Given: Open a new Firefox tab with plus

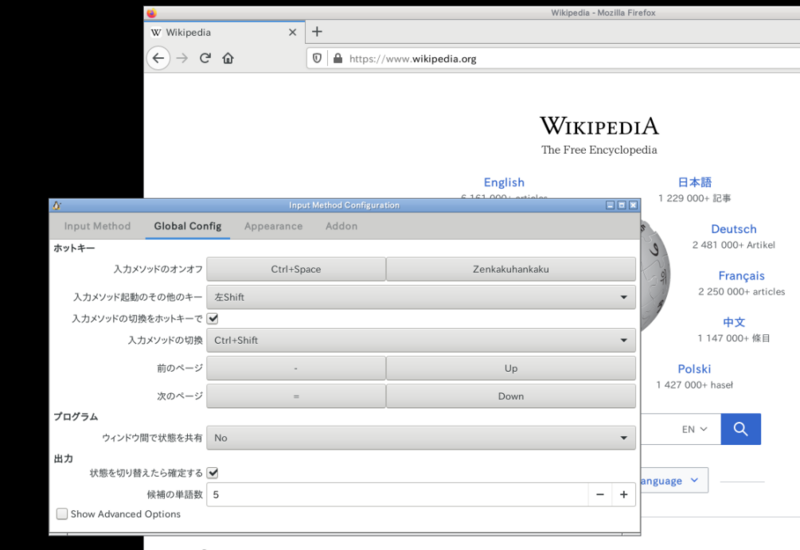Looking at the screenshot, I should coord(317,32).
